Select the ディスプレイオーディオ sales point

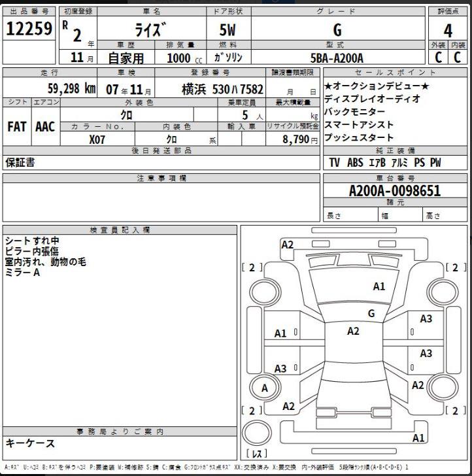click(x=372, y=99)
